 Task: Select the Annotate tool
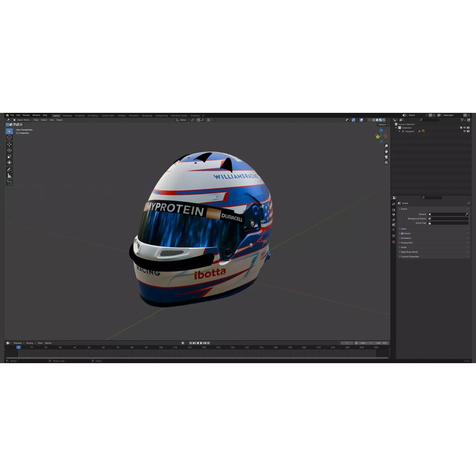point(9,169)
